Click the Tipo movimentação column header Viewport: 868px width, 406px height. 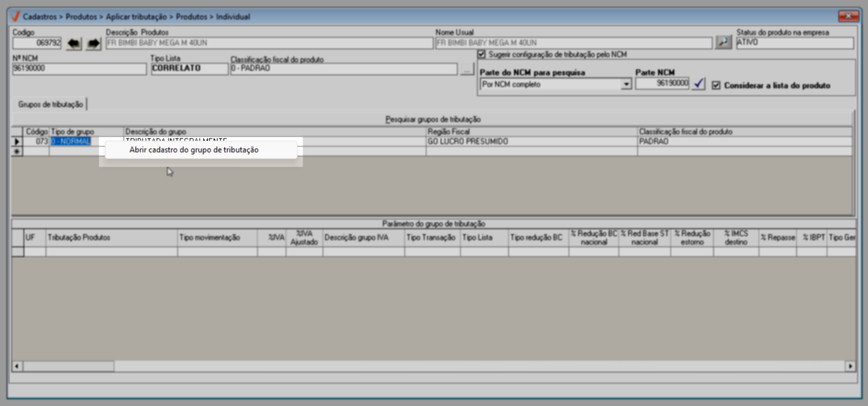tap(218, 238)
